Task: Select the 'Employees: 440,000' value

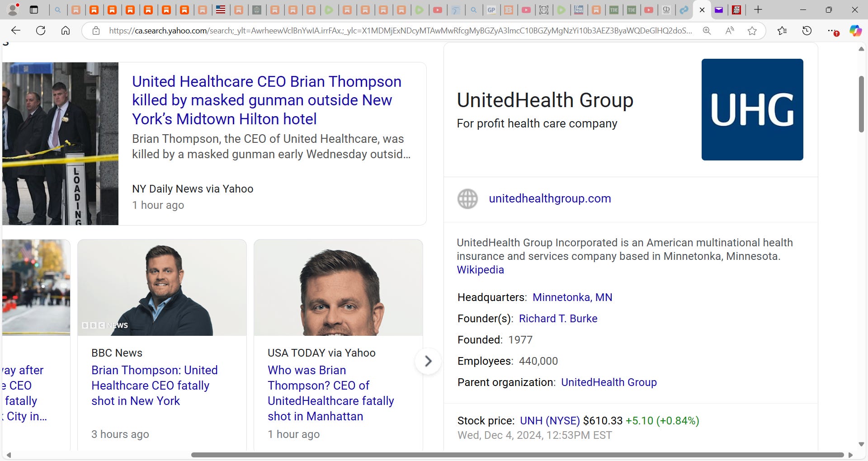Action: tap(538, 361)
